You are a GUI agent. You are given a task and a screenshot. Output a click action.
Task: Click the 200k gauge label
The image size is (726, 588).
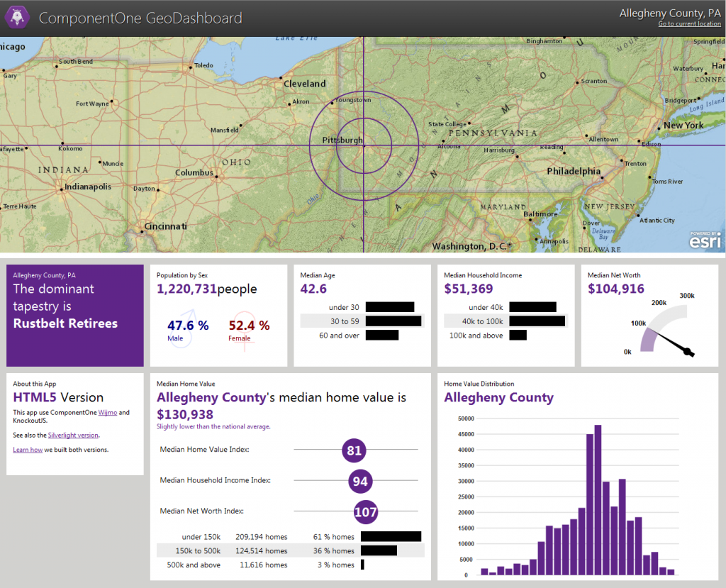coord(659,303)
